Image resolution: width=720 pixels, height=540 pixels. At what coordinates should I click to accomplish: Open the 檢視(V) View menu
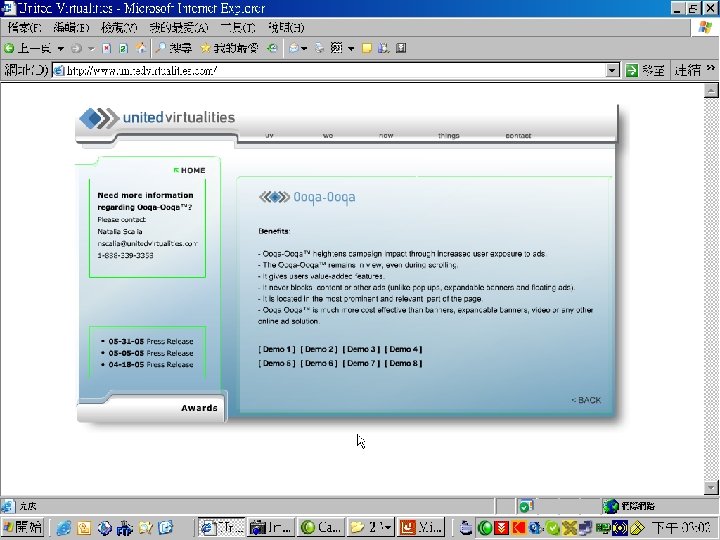click(x=119, y=28)
